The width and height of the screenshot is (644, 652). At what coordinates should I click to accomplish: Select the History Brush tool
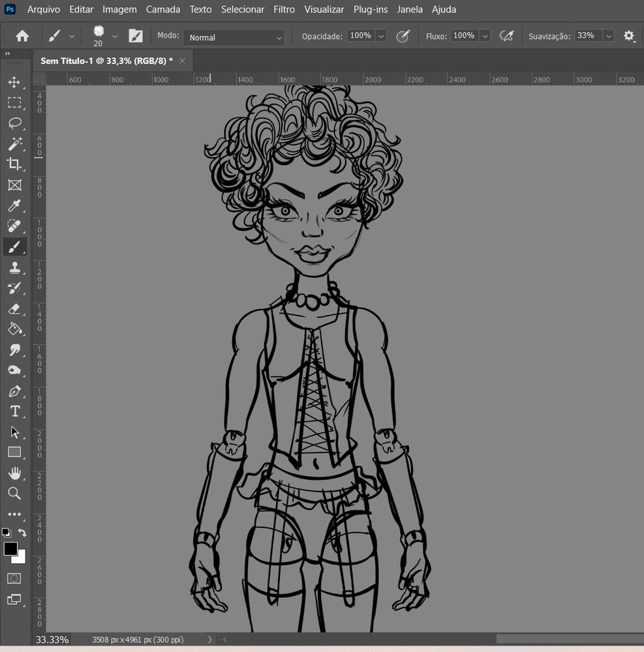tap(14, 288)
